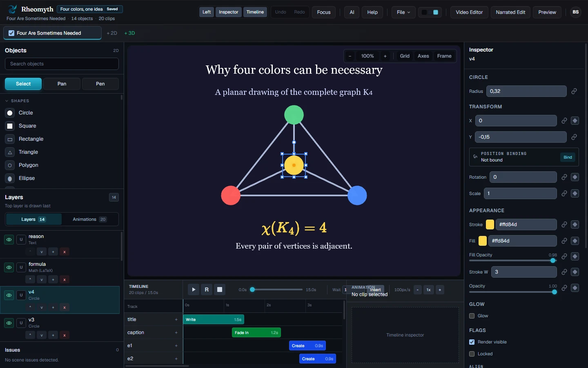Toggle visibility of the v4 layer
Image resolution: width=588 pixels, height=368 pixels.
pyautogui.click(x=9, y=295)
